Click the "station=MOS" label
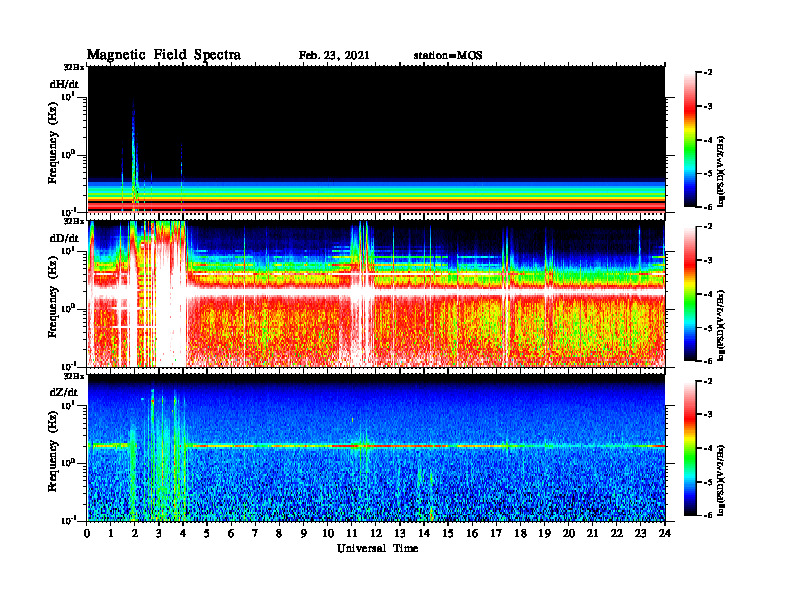The height and width of the screenshot is (612, 792). [448, 56]
